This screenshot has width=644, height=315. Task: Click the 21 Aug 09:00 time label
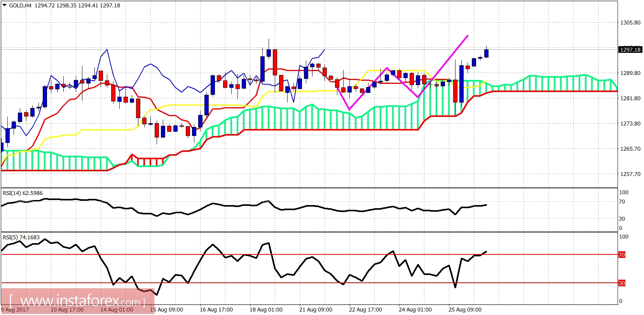pos(316,310)
